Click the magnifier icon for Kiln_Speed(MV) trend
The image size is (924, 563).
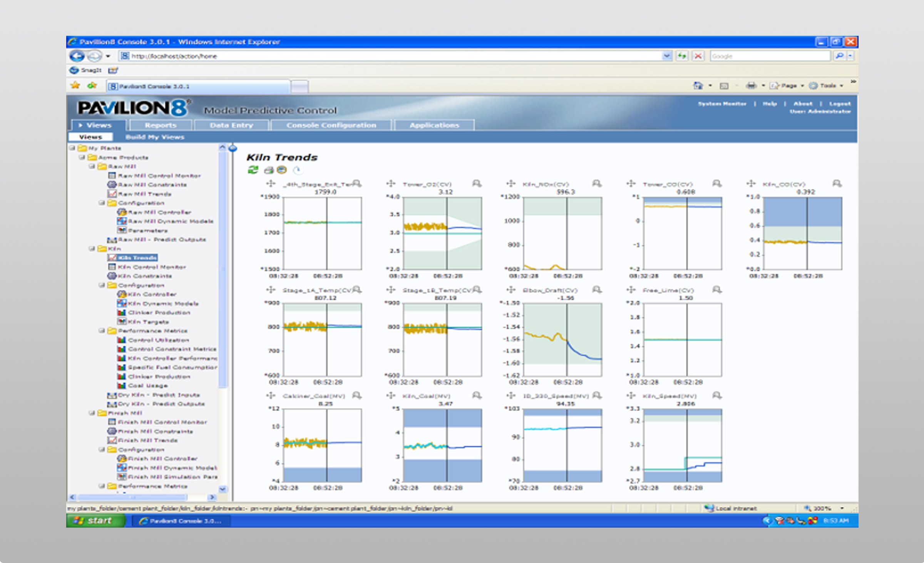717,395
